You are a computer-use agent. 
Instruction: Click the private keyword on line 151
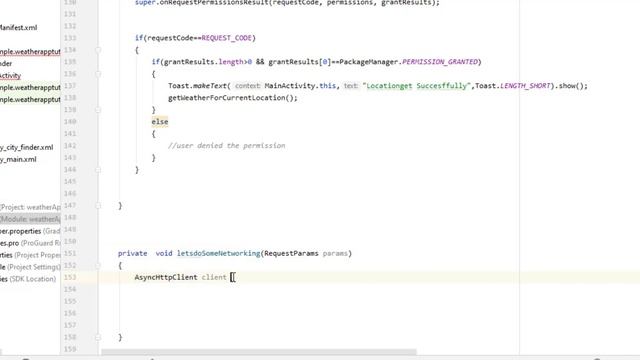[133, 253]
